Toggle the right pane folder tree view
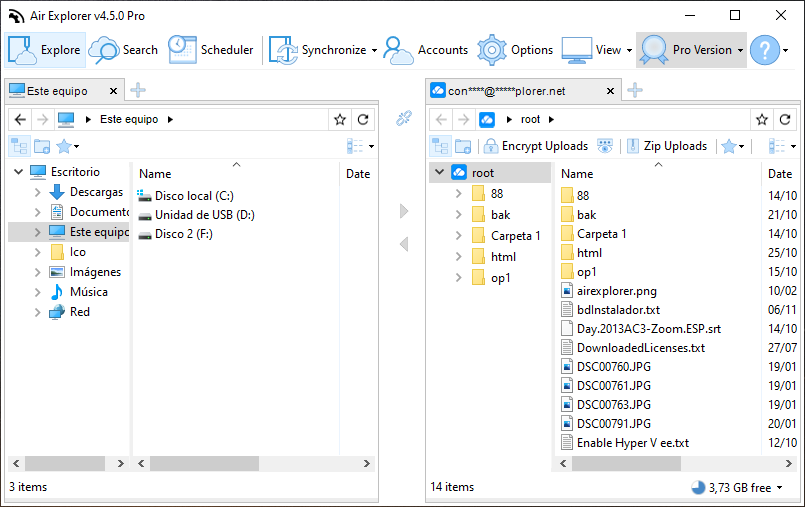The width and height of the screenshot is (805, 507). pos(440,146)
